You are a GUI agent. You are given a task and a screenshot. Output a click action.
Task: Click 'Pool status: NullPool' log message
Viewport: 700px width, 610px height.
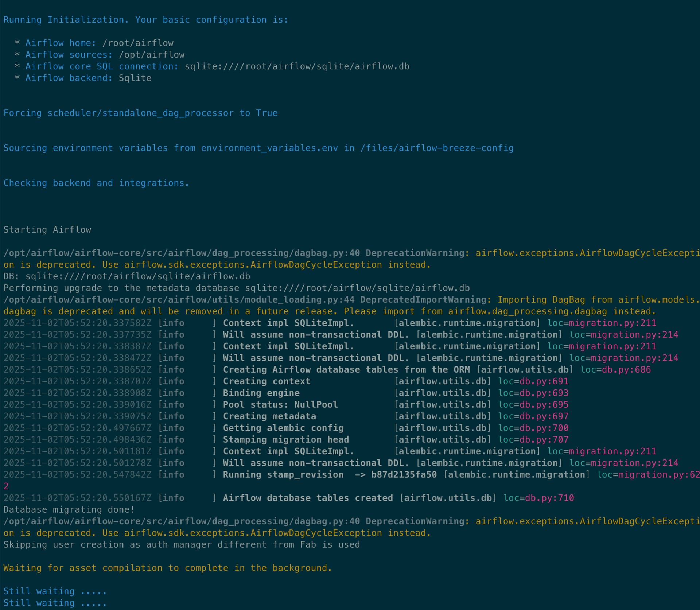pyautogui.click(x=280, y=405)
